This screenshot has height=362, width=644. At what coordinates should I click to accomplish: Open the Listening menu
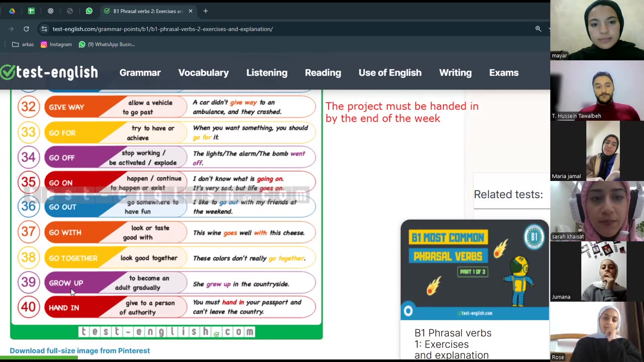pyautogui.click(x=267, y=73)
